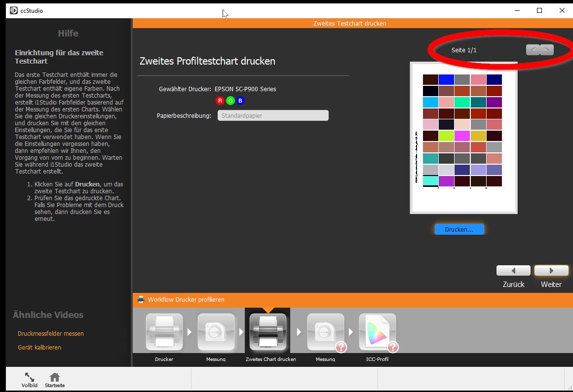This screenshot has height=392, width=573.
Task: Click the ccStudio app icon in title bar
Action: 14,10
